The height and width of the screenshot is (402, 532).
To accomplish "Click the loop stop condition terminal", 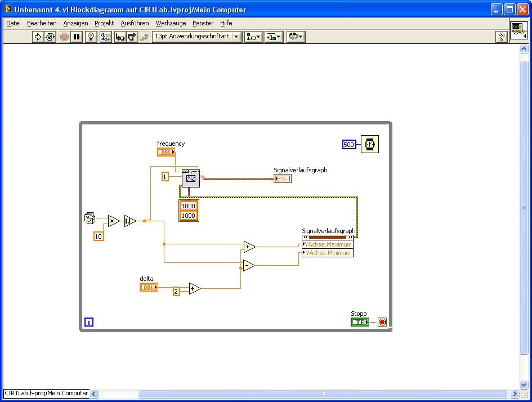I will click(382, 322).
